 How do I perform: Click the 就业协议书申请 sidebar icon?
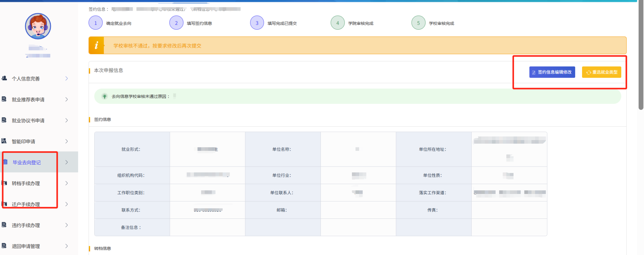4,120
